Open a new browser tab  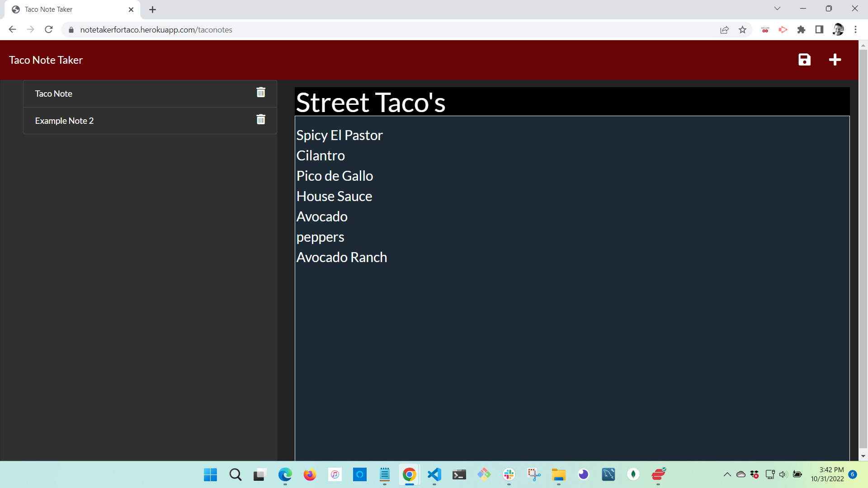152,9
